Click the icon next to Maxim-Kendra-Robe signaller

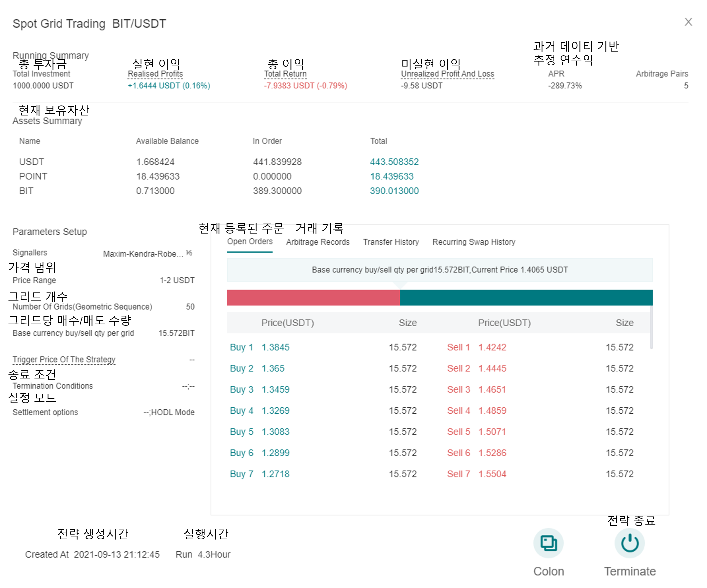point(189,253)
